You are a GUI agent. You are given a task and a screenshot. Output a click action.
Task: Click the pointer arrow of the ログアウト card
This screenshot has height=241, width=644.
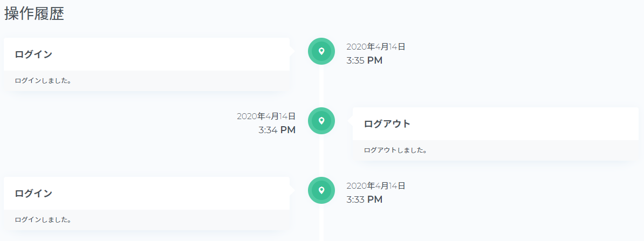tap(351, 121)
